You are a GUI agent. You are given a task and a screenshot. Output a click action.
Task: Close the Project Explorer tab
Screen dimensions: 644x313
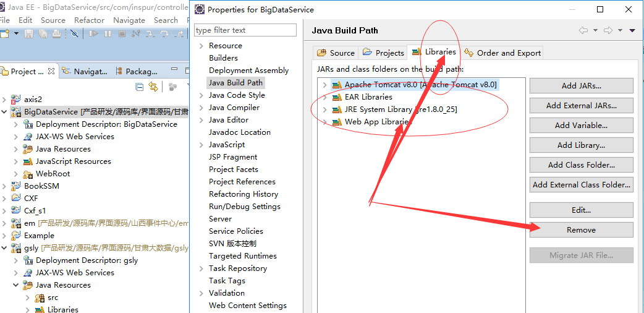tap(51, 72)
